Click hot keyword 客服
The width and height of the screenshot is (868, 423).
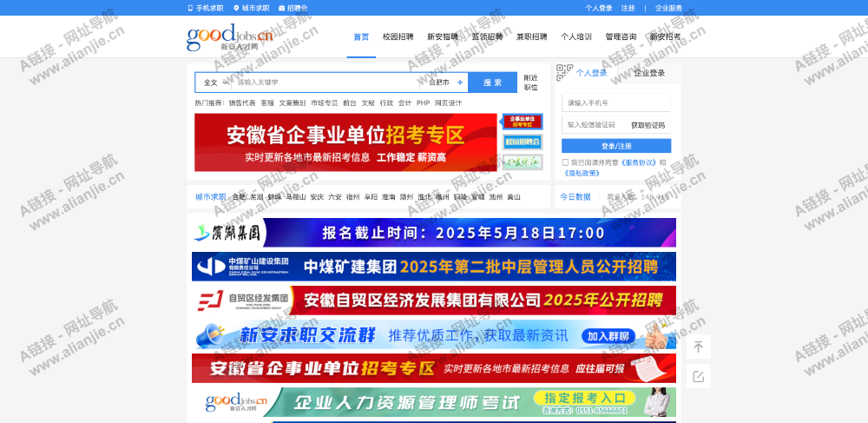(267, 103)
